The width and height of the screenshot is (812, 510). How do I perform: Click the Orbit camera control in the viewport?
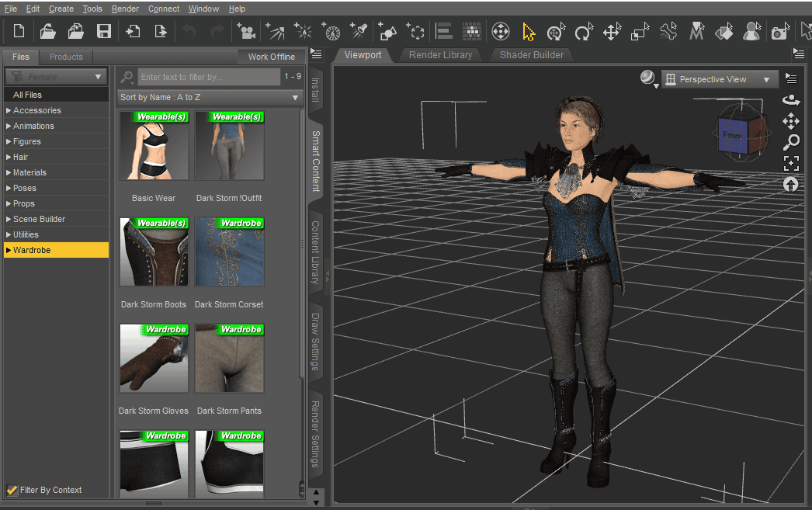[791, 100]
